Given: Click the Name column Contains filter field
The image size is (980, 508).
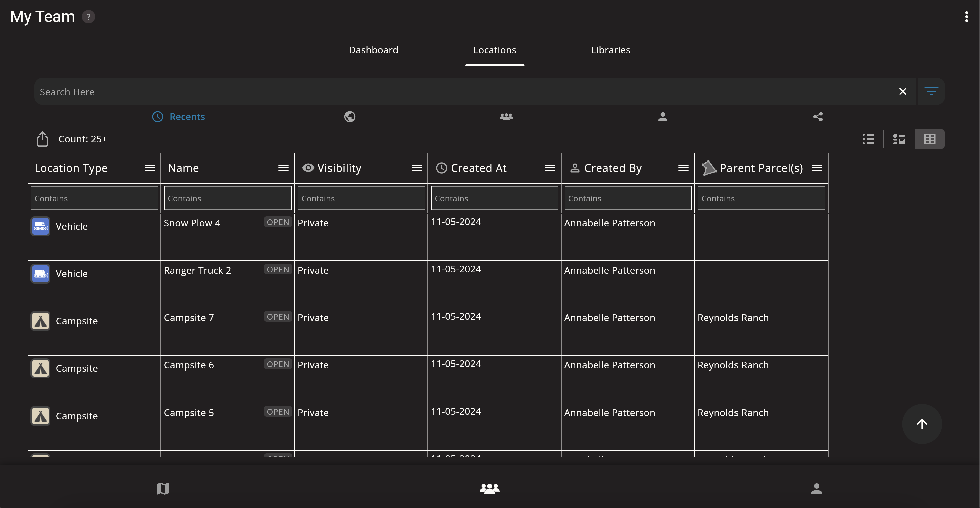Looking at the screenshot, I should pyautogui.click(x=227, y=198).
